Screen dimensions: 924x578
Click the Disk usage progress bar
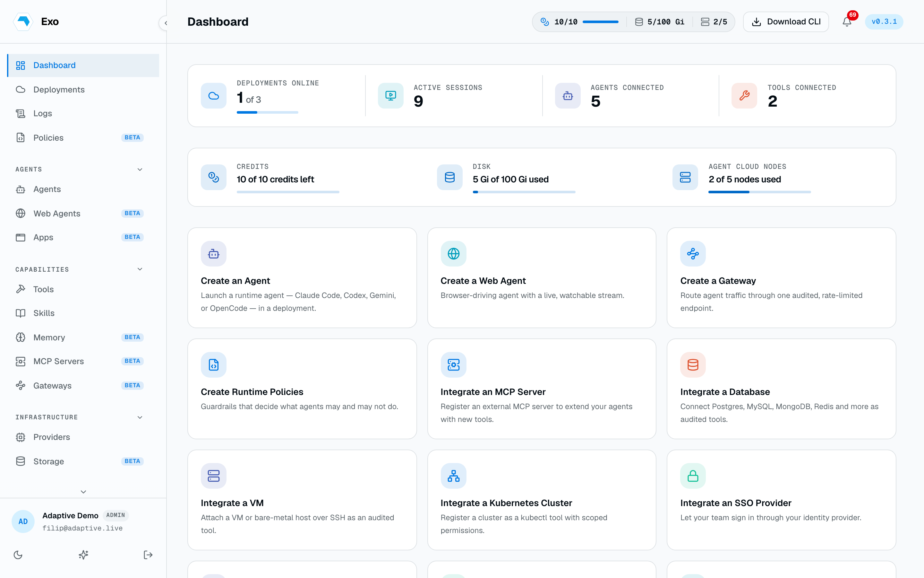coord(524,192)
